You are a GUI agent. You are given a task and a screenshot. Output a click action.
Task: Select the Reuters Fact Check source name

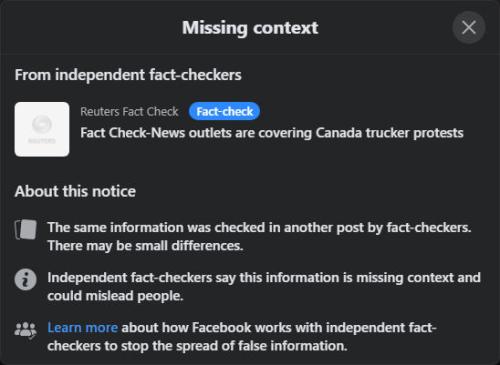click(129, 112)
